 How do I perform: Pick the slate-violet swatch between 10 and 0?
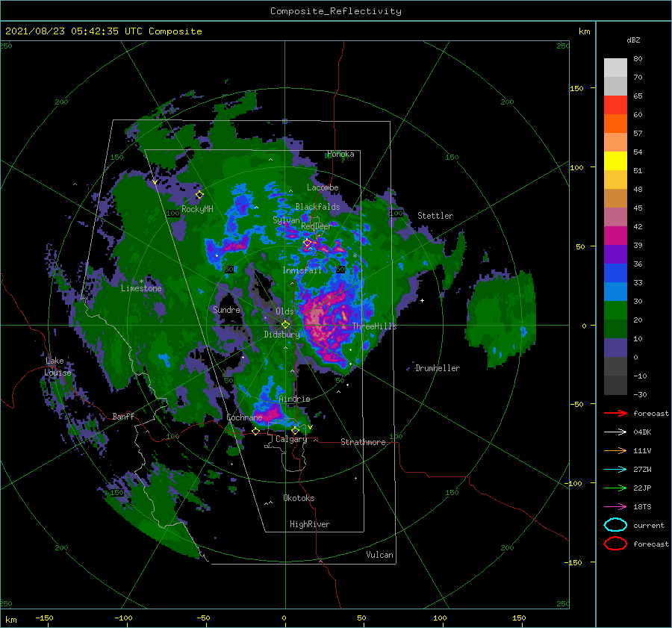(615, 348)
